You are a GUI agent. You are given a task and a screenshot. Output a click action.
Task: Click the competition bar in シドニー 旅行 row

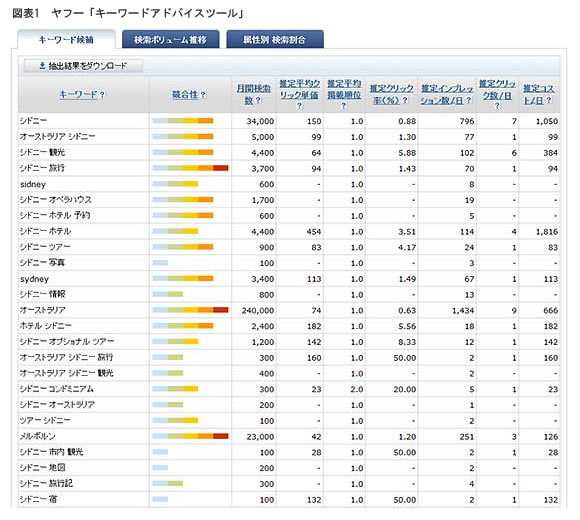point(190,168)
